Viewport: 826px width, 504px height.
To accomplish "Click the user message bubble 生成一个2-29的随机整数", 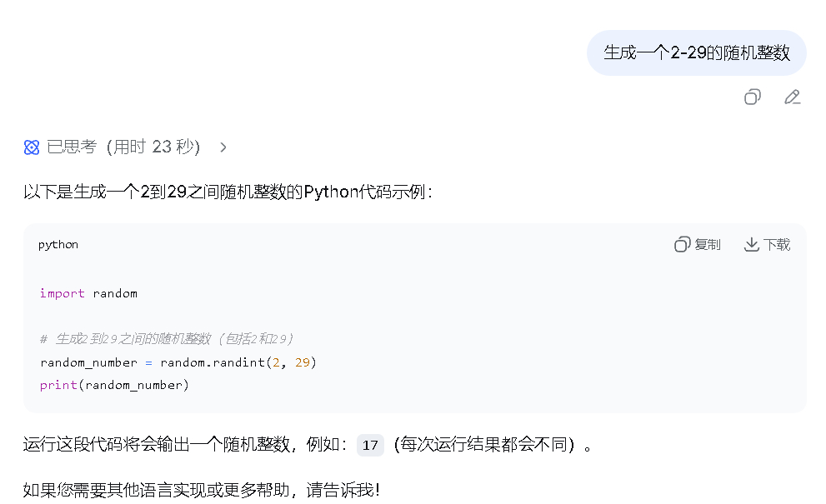I will tap(696, 52).
